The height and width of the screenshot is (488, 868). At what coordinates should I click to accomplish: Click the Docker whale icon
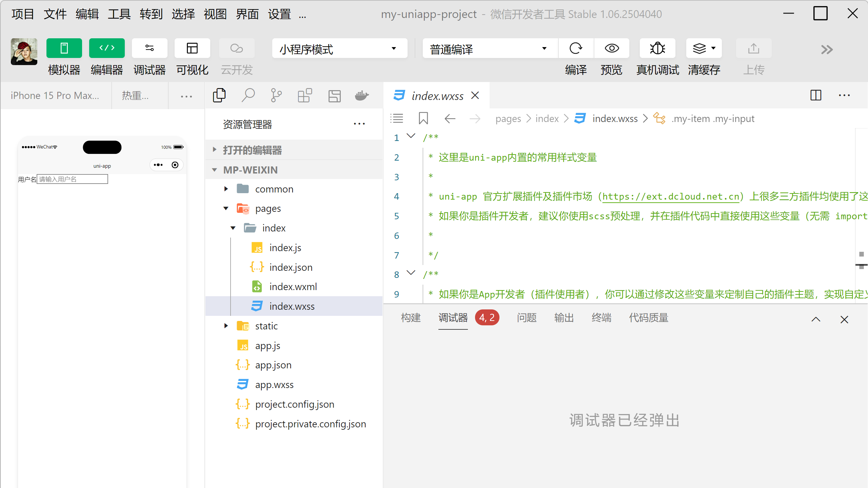(x=361, y=96)
